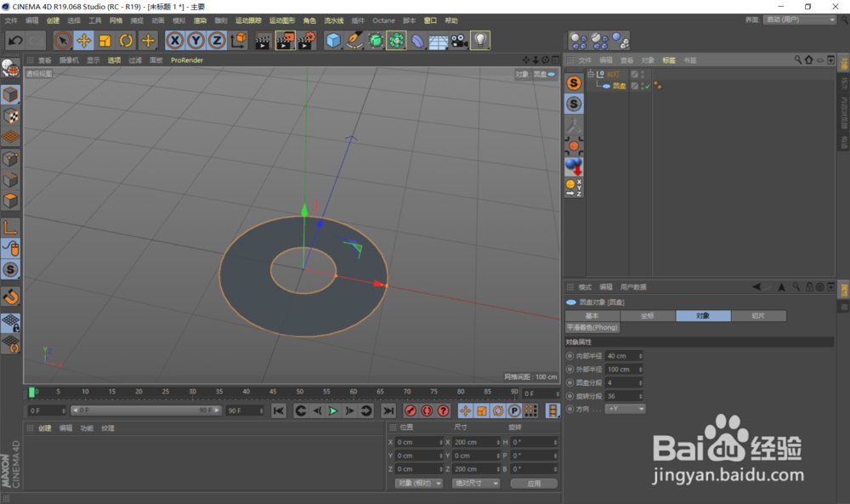Viewport: 850px width, 504px height.
Task: Click the Light bulb icon
Action: (480, 41)
